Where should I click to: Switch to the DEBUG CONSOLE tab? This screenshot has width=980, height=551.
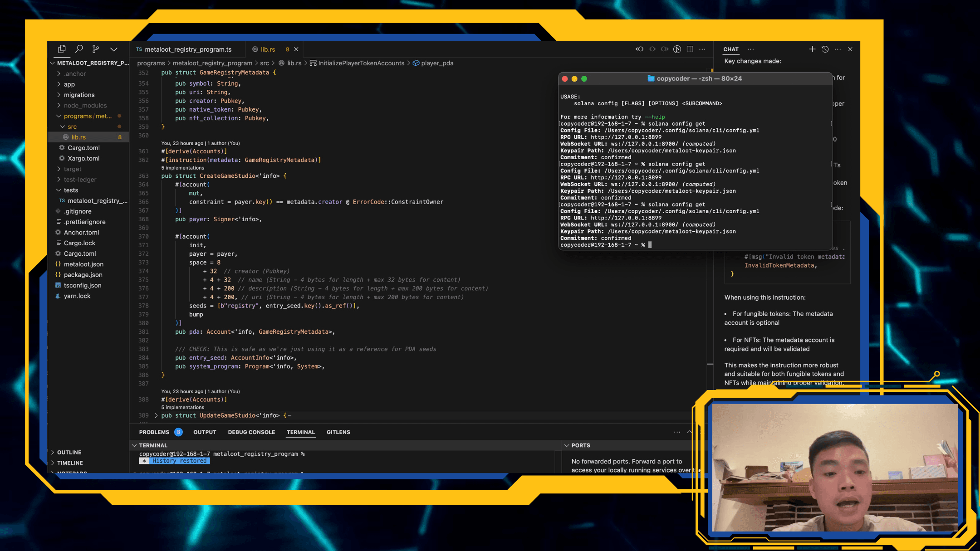click(251, 432)
